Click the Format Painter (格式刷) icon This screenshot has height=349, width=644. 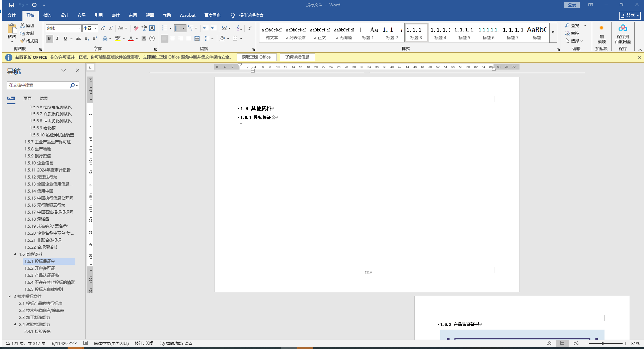point(29,41)
